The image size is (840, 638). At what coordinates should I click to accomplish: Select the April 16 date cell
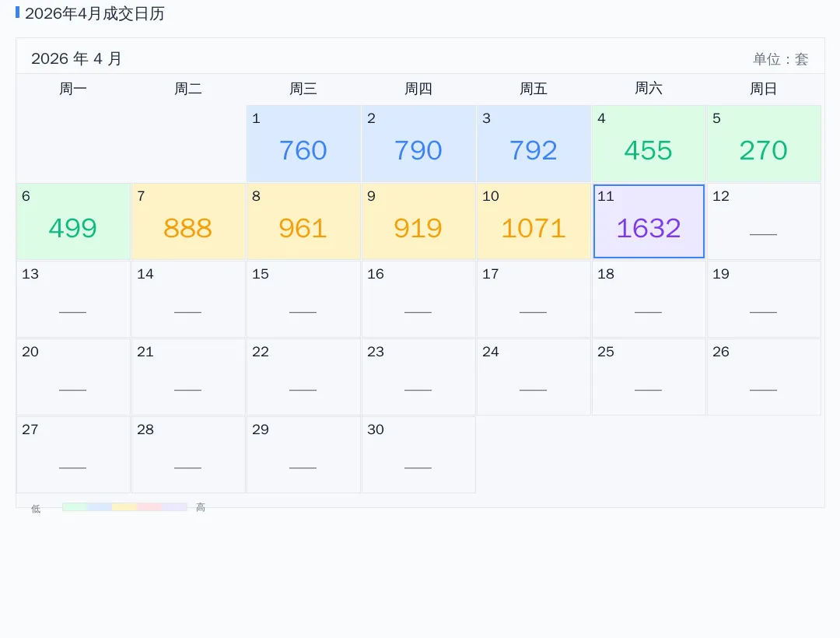coord(418,299)
